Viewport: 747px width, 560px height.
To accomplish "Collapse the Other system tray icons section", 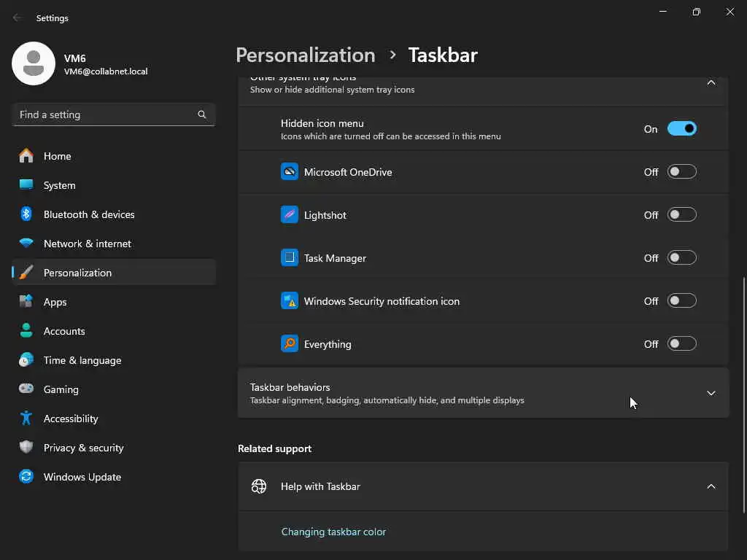I will tap(711, 83).
